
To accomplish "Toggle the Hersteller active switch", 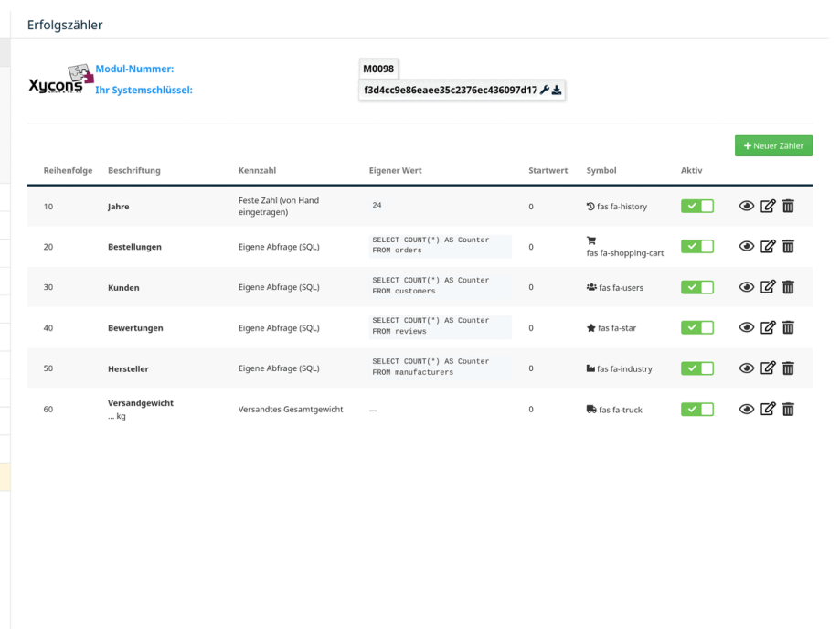I will (697, 368).
